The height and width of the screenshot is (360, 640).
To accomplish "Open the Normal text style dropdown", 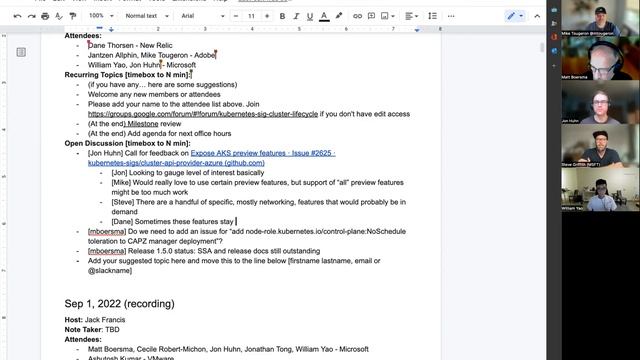I will [147, 16].
